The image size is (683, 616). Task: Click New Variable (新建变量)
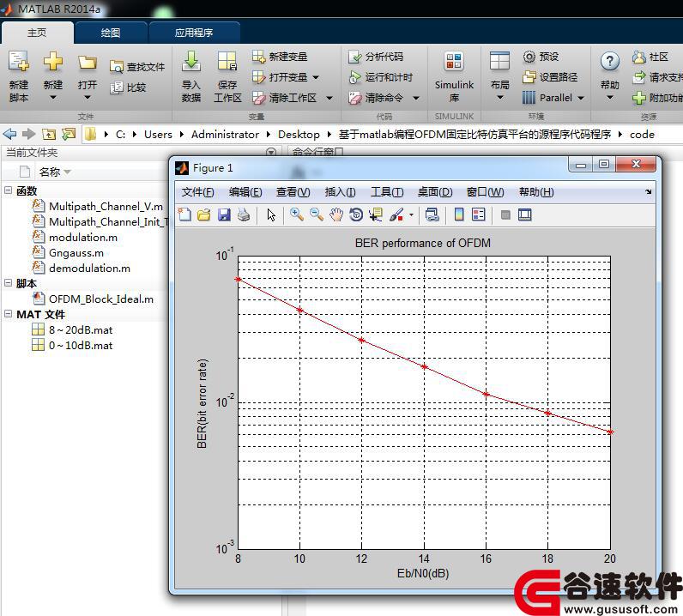[x=280, y=57]
